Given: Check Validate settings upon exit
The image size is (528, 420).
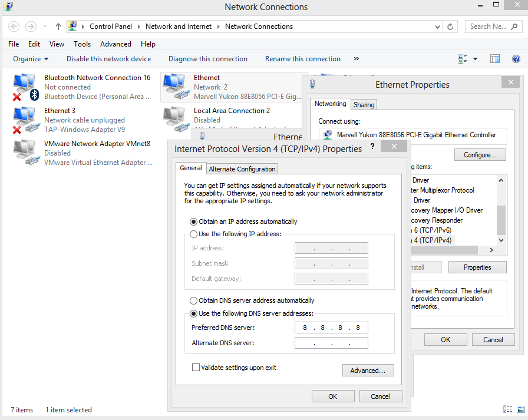Looking at the screenshot, I should click(196, 367).
